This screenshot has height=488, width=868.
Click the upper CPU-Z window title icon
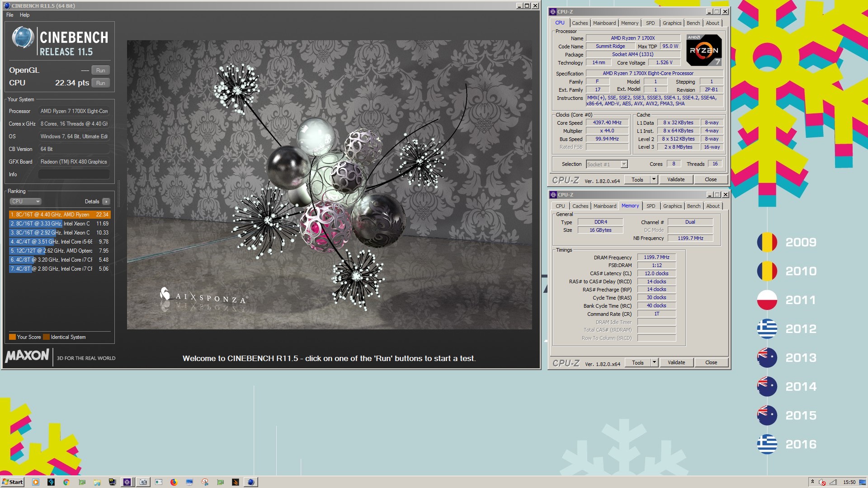tap(553, 12)
